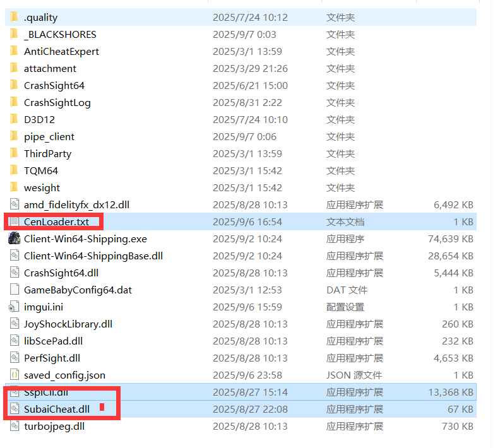Select the Client-Win64-ShippingBase.dll file
500x448 pixels.
[x=93, y=256]
